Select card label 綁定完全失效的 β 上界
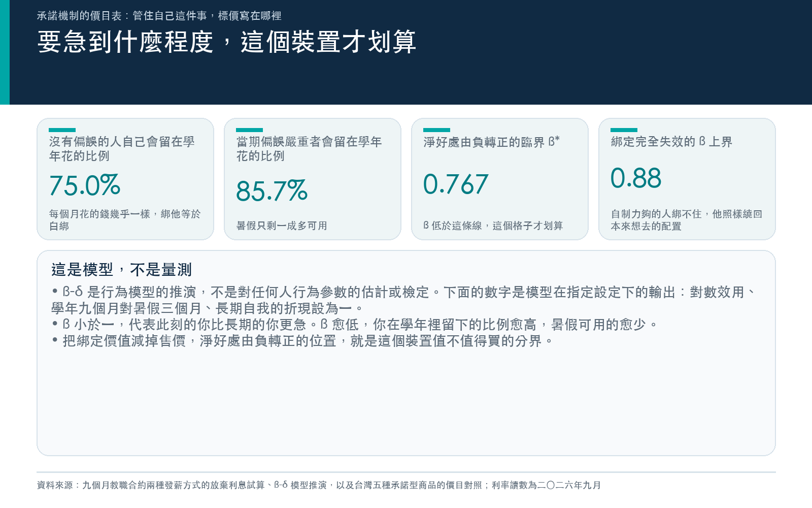812x508 pixels. (x=671, y=142)
